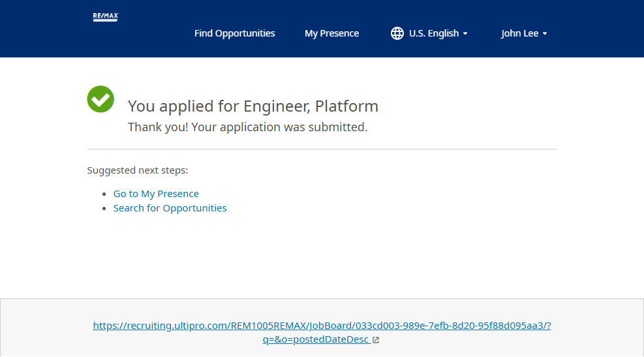Click the "Thank you! Your application was submitted" text

tap(247, 127)
